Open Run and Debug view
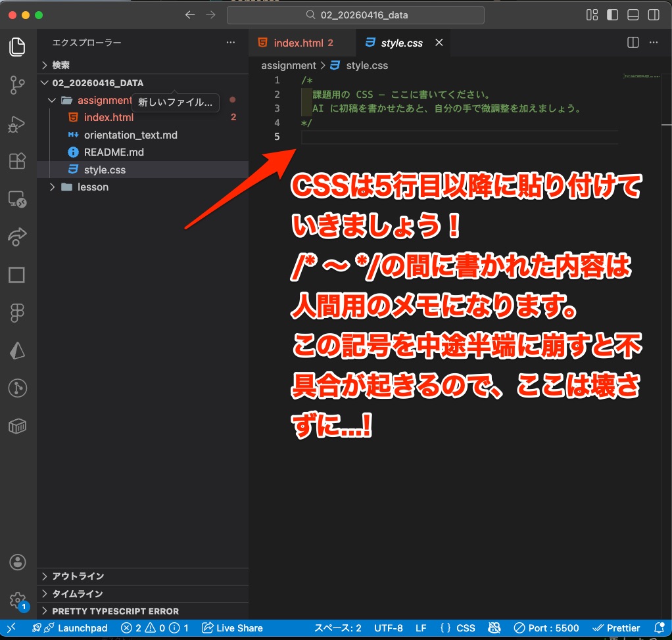Viewport: 672px width, 640px height. click(x=17, y=124)
